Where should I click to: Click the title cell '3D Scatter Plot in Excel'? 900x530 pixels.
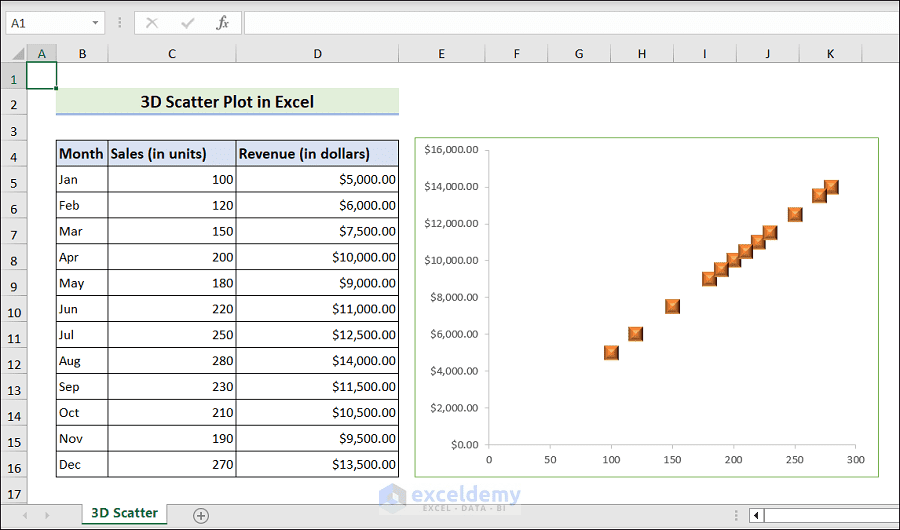tap(227, 102)
